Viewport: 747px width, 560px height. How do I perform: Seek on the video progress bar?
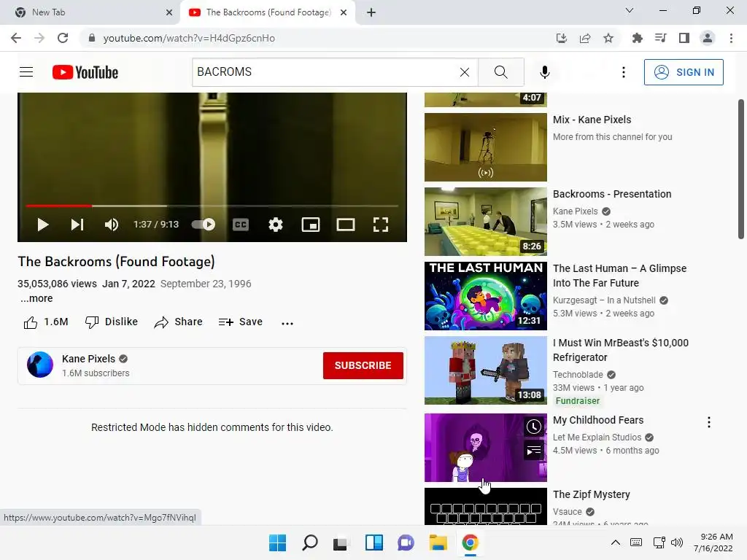212,206
